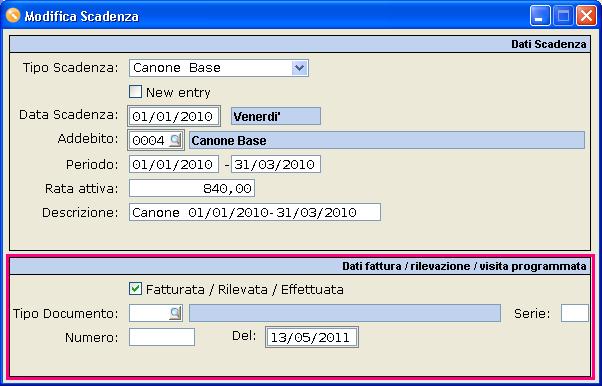
Task: Maximize the Modifica Scadenza window
Action: (x=563, y=16)
